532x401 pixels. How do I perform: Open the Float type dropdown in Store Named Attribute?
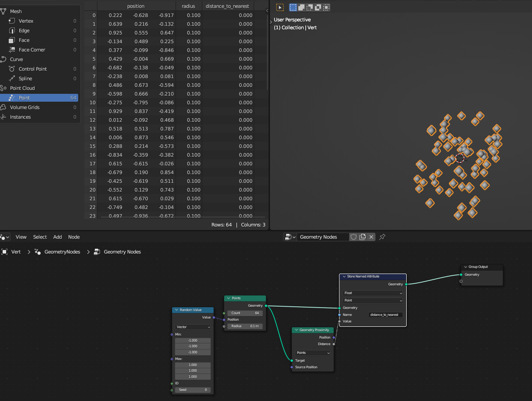372,293
